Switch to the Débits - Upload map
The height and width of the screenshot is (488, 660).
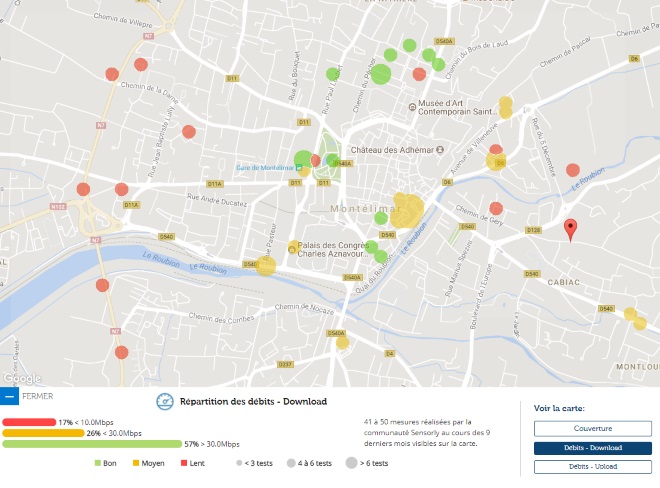593,467
